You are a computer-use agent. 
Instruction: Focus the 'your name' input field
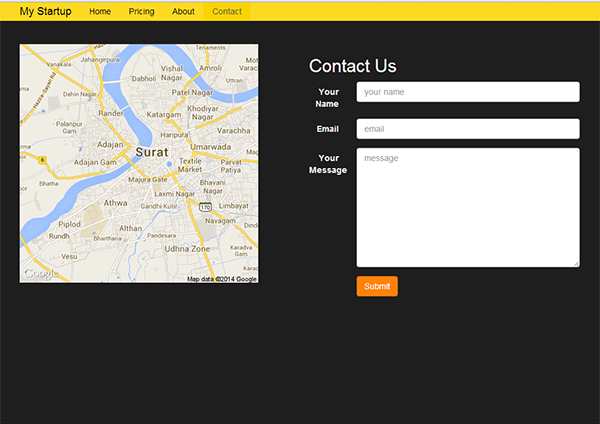click(468, 92)
